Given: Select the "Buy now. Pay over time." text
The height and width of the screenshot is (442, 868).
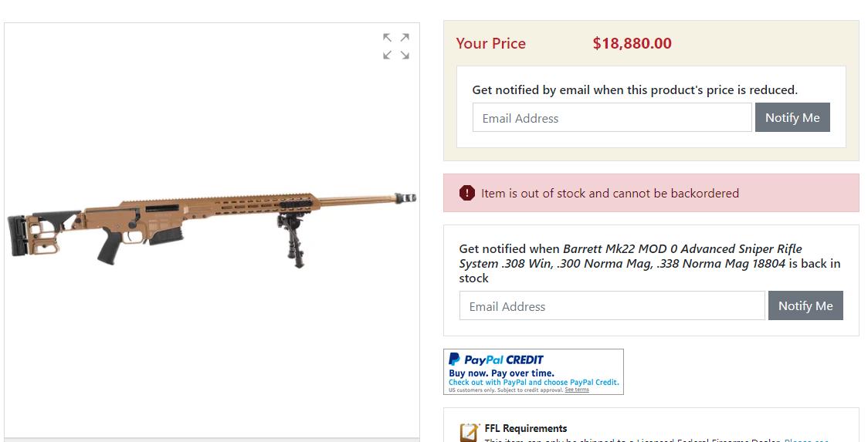Looking at the screenshot, I should (x=501, y=373).
